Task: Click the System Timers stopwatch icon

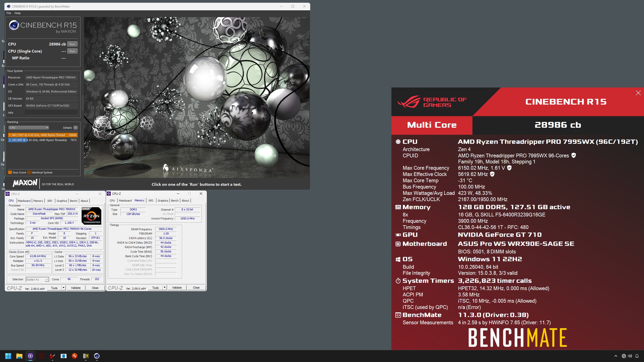Action: pyautogui.click(x=398, y=281)
